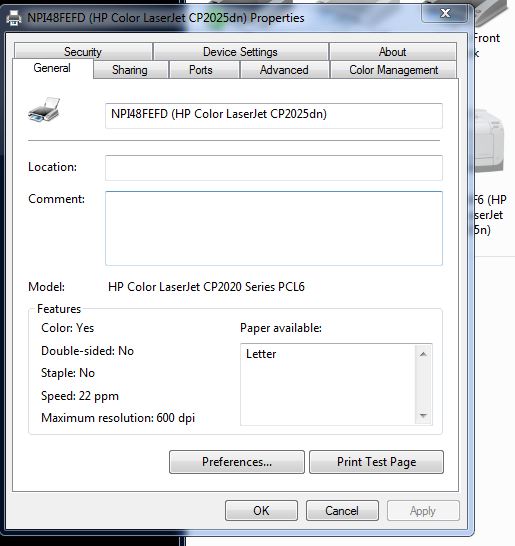Click the 'Color: Yes' feature text
Image resolution: width=515 pixels, height=546 pixels.
pyautogui.click(x=68, y=328)
